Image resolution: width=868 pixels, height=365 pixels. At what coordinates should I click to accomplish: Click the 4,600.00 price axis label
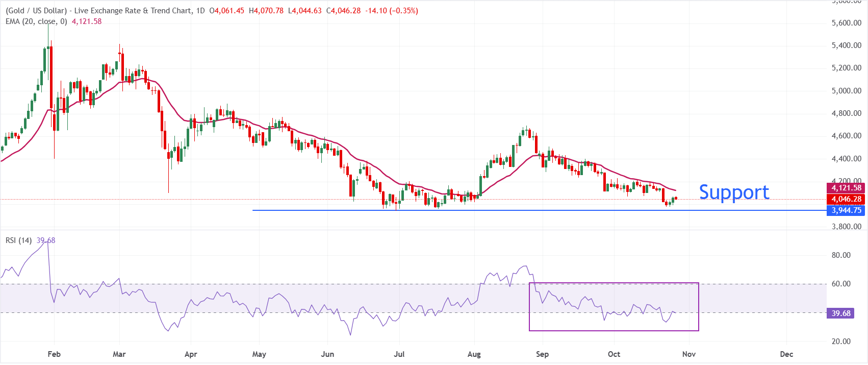point(847,136)
